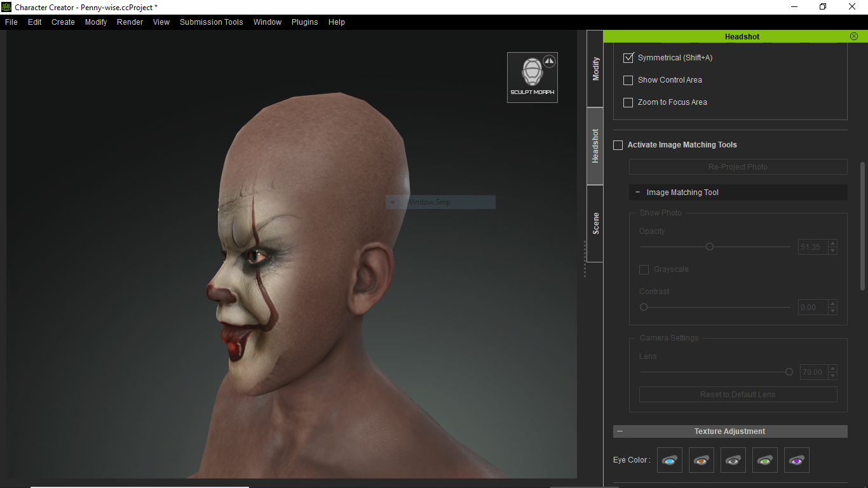Screen dimensions: 868x488
Task: Click the Opacity slider handle
Action: (x=710, y=247)
